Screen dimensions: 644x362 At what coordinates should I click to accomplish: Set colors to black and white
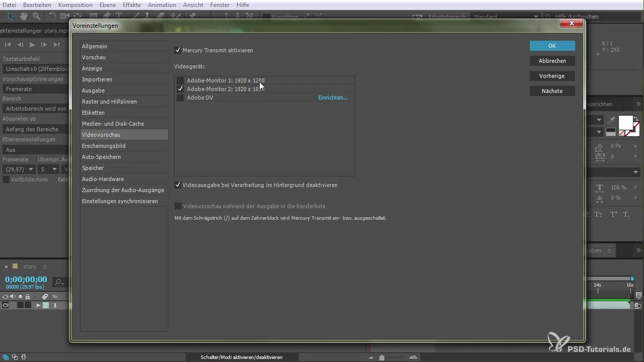[x=611, y=132]
